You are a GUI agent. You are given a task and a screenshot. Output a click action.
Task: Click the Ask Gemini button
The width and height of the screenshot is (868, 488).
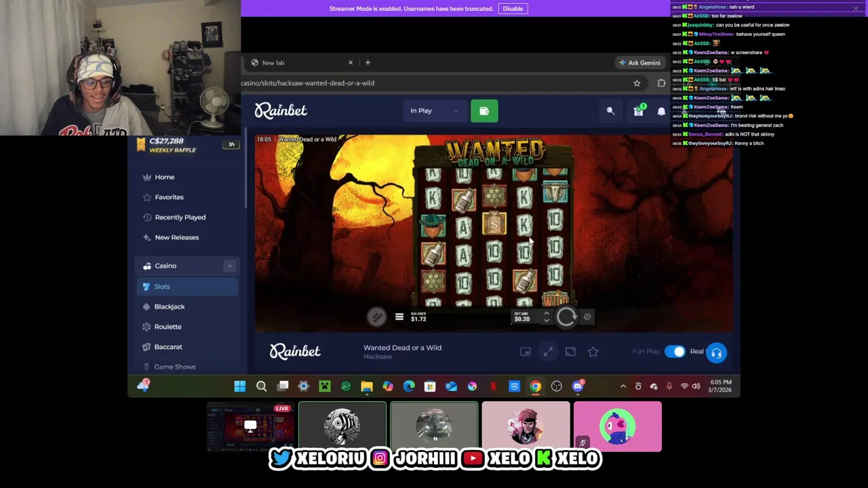click(x=639, y=62)
